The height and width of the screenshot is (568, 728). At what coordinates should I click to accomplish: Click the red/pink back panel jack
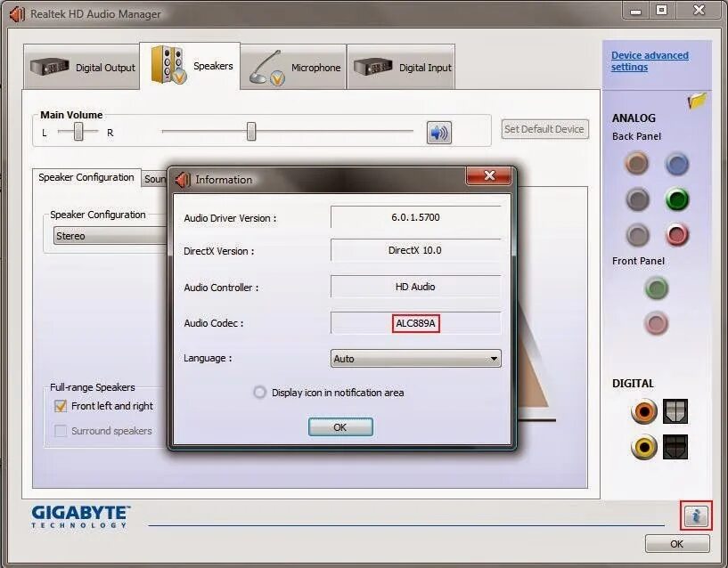pos(677,235)
